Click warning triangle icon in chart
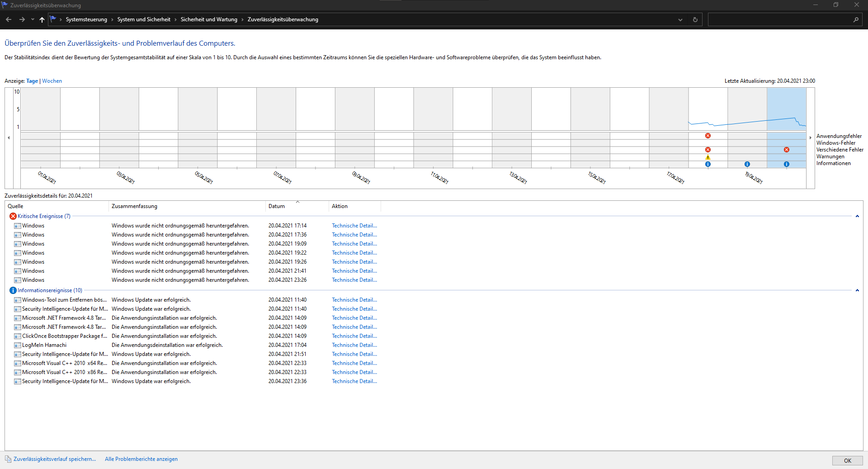Viewport: 868px width, 469px height. click(x=708, y=157)
